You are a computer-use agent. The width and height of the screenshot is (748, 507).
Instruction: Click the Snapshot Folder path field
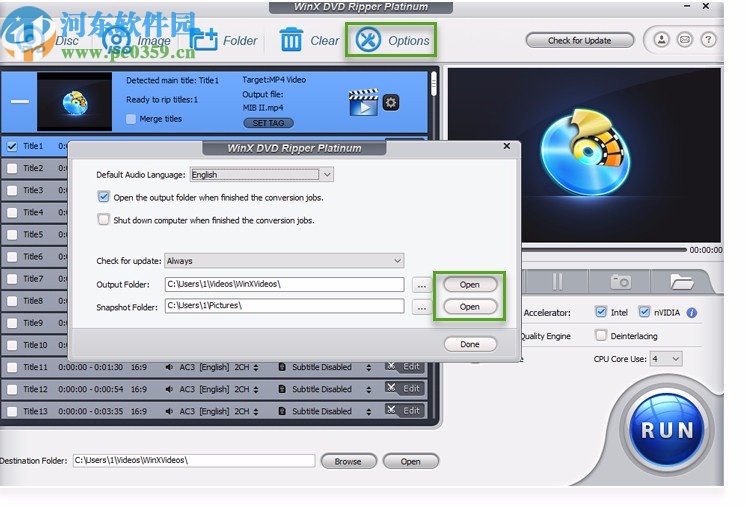(284, 306)
